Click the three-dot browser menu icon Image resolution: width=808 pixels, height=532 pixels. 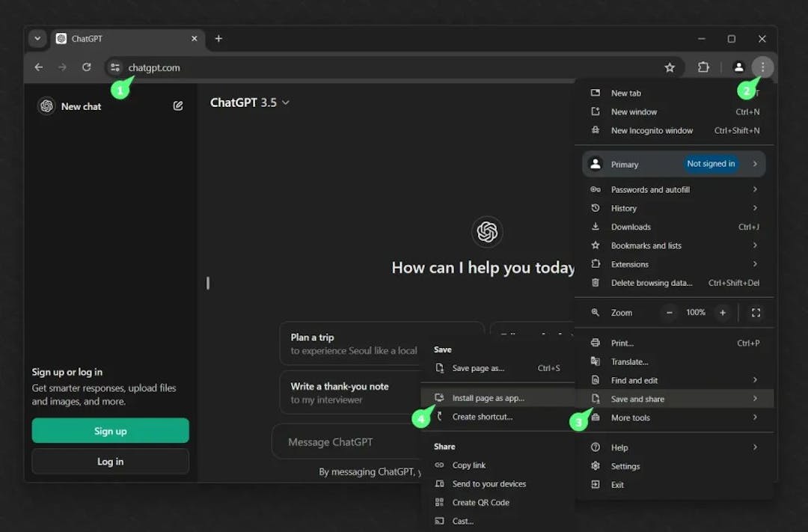click(762, 67)
